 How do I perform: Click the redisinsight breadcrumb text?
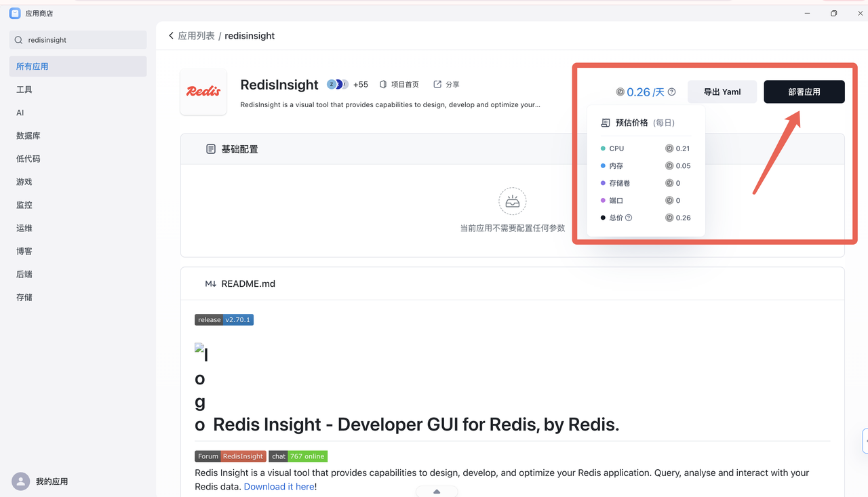click(250, 36)
